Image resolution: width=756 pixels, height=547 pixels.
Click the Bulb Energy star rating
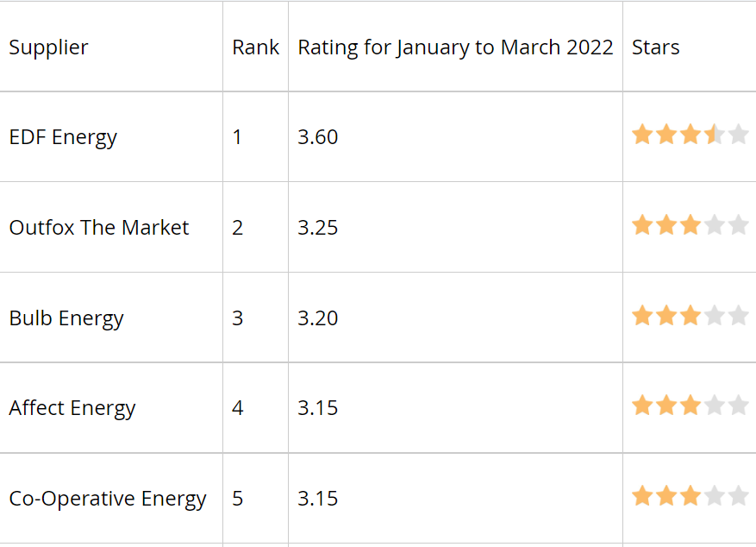[690, 316]
